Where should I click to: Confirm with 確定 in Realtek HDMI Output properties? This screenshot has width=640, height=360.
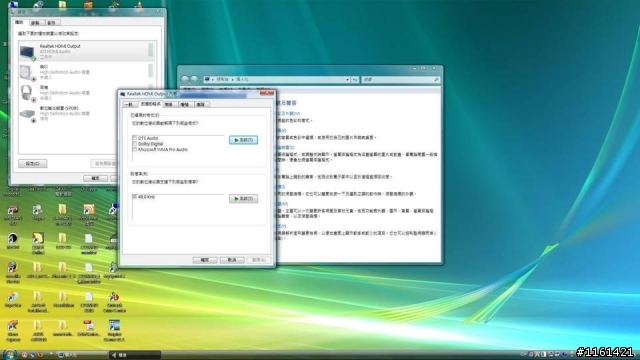[x=205, y=260]
